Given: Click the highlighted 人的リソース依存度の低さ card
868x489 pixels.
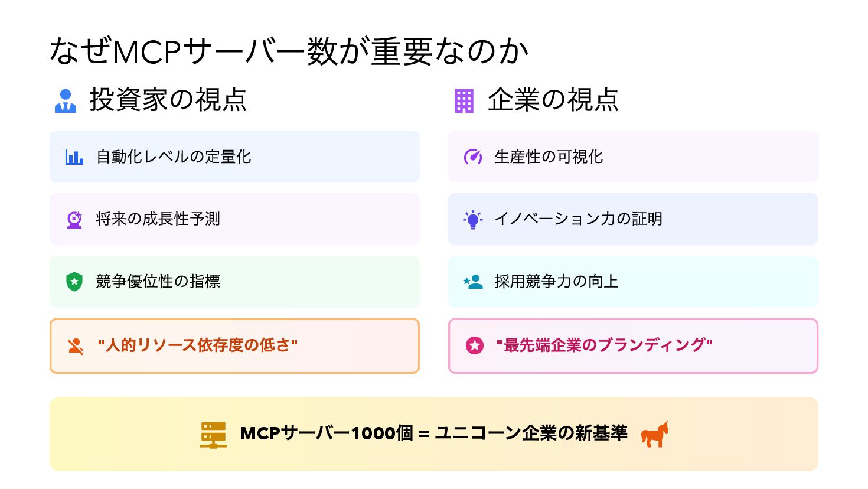Looking at the screenshot, I should point(234,346).
